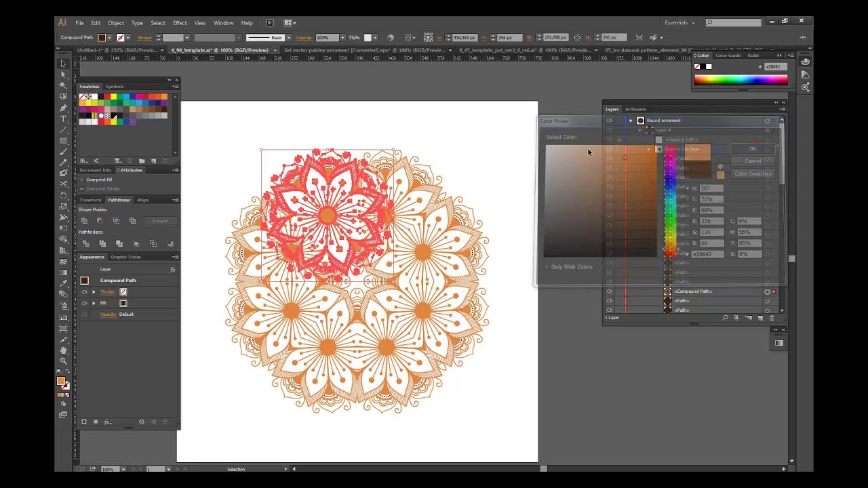Collapse the Round ornament layer
868x488 pixels.
click(x=631, y=121)
